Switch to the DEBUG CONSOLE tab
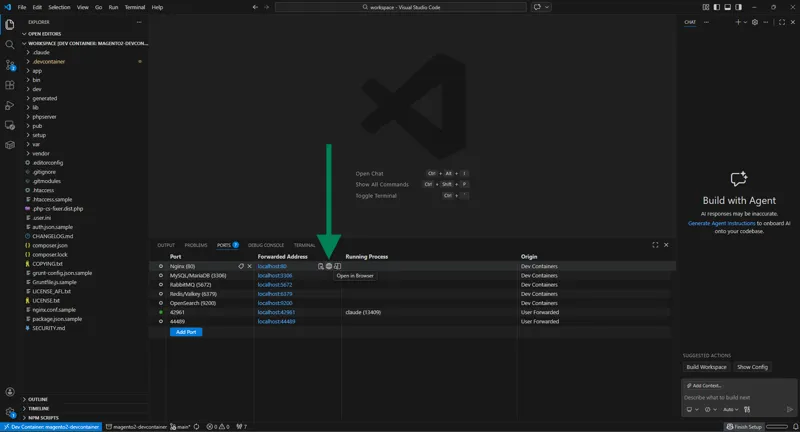This screenshot has width=800, height=432. [266, 245]
